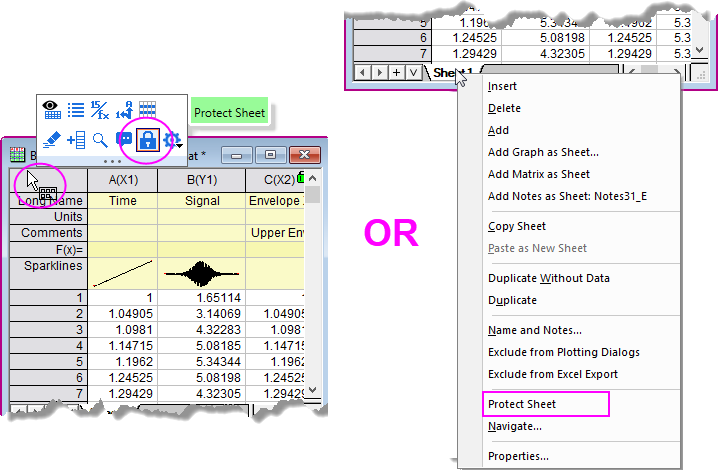This screenshot has width=718, height=470.
Task: Click the 15/fx formula icon
Action: tap(99, 110)
